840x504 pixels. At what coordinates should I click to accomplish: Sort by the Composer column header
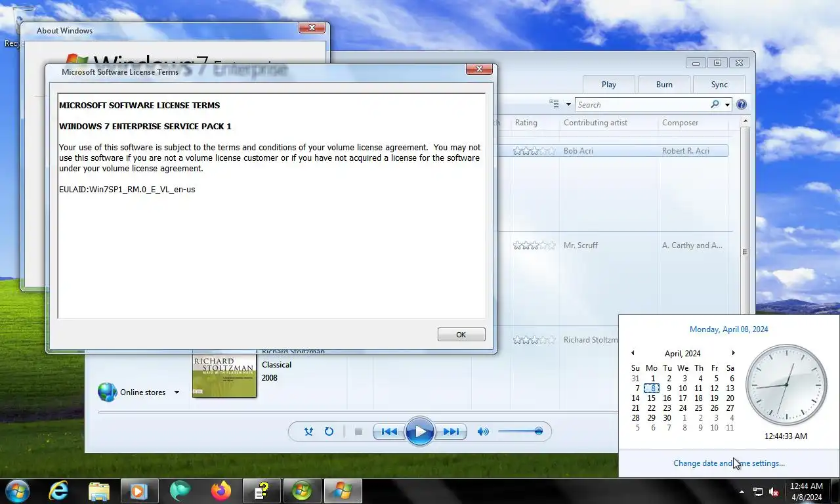coord(680,123)
